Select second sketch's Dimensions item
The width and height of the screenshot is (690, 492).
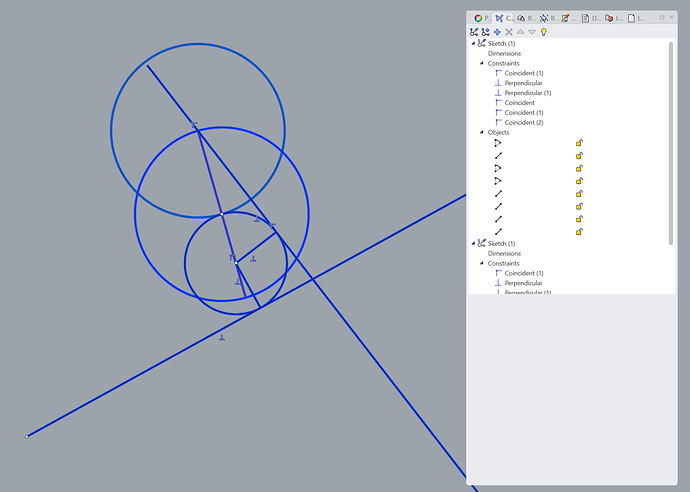504,253
